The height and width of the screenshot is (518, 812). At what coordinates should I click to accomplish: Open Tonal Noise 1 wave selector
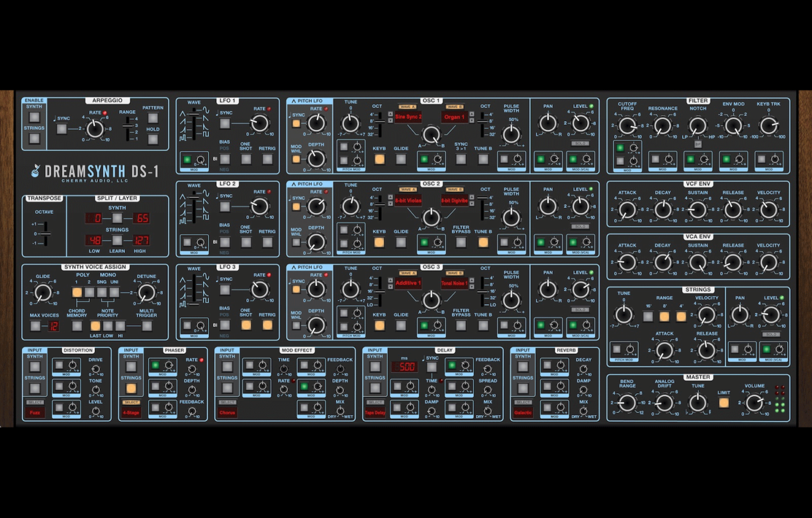pos(454,283)
